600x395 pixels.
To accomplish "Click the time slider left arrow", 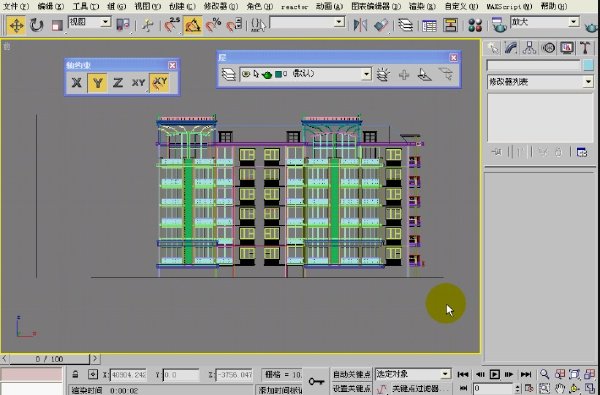I will pyautogui.click(x=5, y=359).
